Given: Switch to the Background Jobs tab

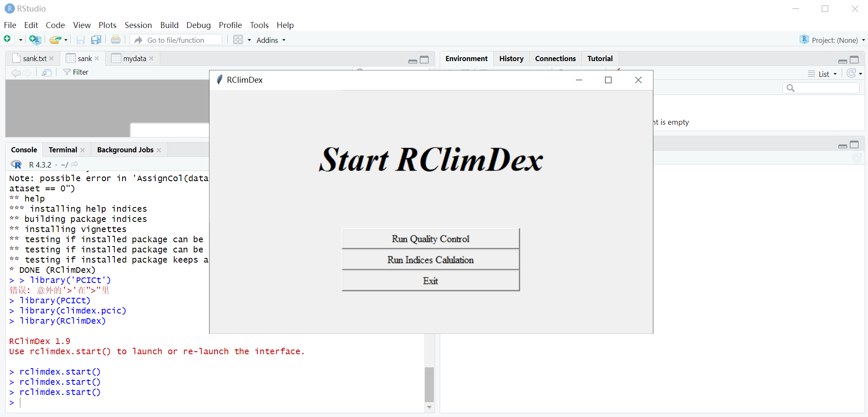Looking at the screenshot, I should (x=125, y=150).
